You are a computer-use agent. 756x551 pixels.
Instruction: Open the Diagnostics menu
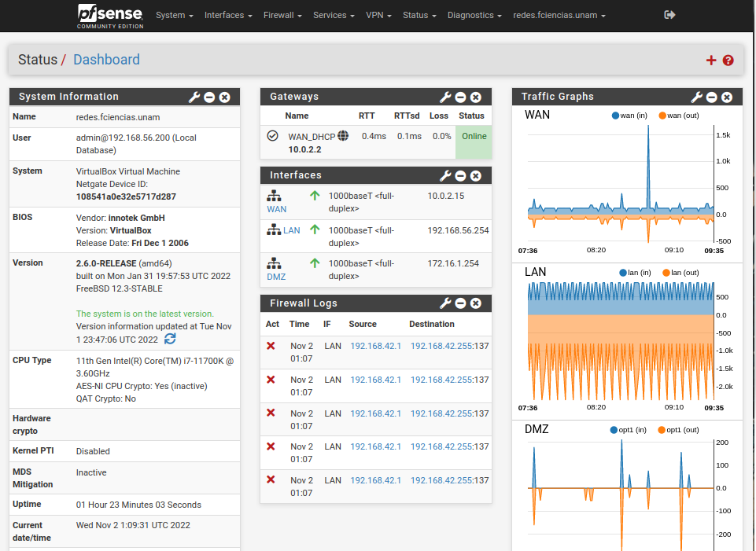(474, 15)
